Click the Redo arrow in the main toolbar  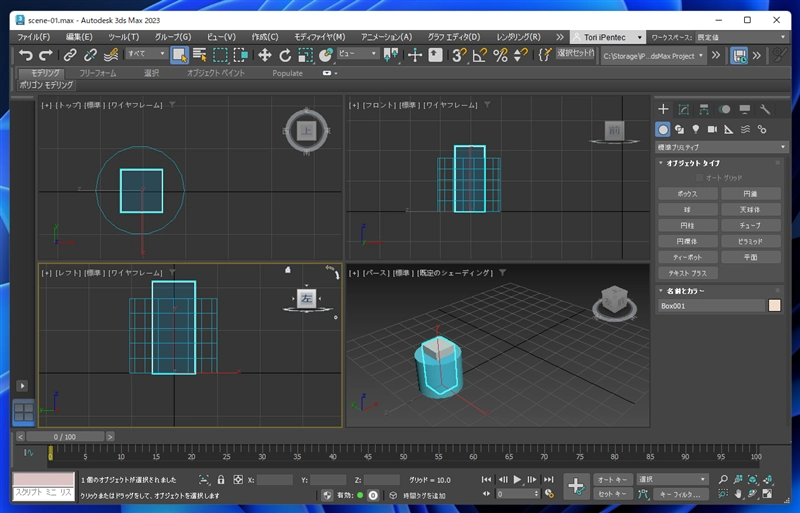46,55
